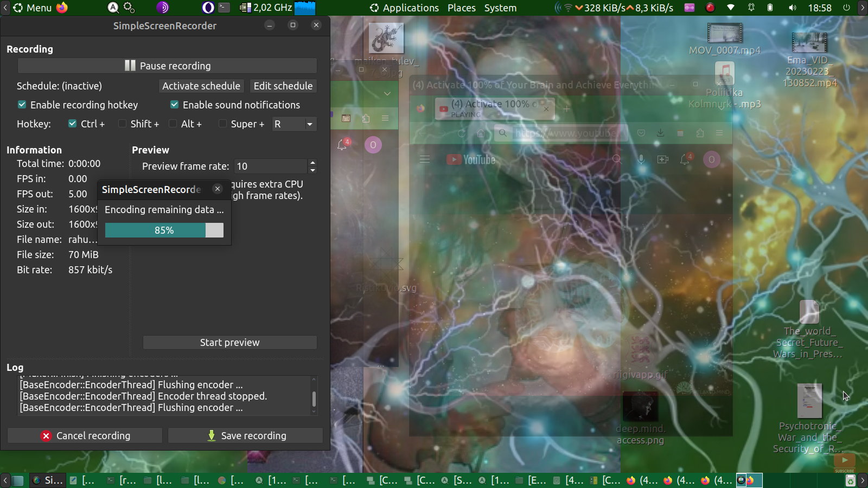Open the purple audio waveform tray icon
The image size is (868, 488).
690,8
